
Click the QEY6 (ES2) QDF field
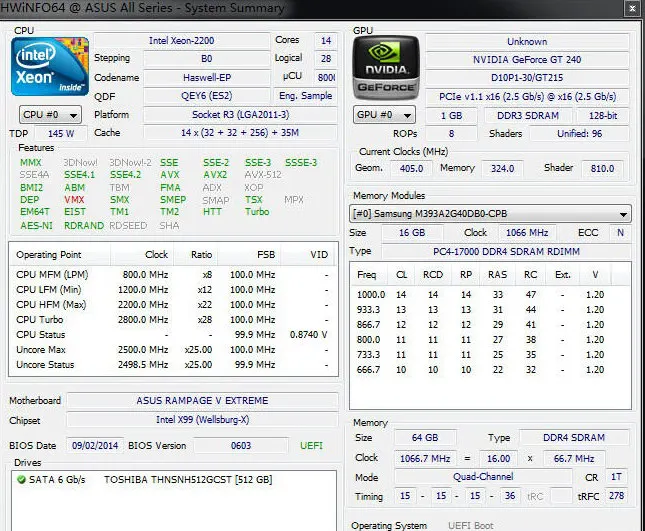coord(207,96)
